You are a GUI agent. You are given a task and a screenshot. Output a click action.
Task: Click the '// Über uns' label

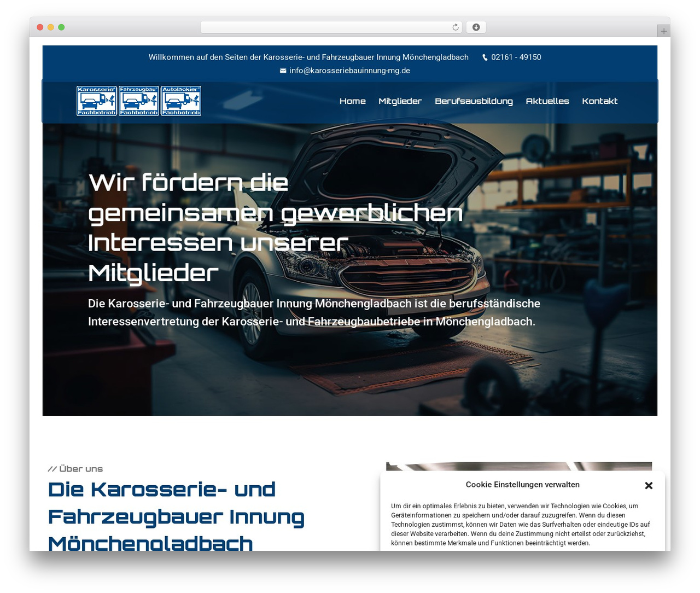point(75,469)
